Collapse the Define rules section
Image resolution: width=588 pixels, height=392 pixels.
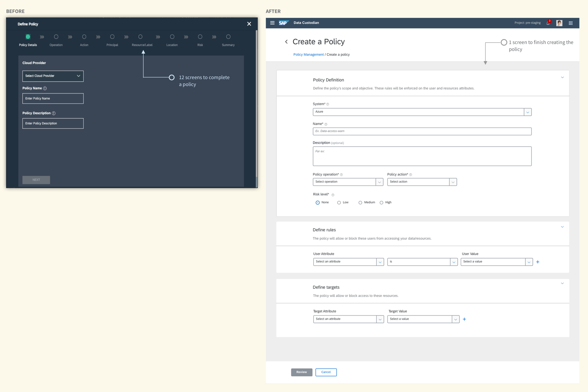562,227
